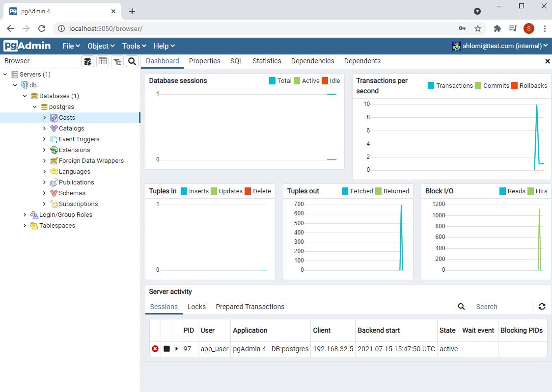Refresh the Server activity sessions list
The width and height of the screenshot is (552, 392).
542,306
